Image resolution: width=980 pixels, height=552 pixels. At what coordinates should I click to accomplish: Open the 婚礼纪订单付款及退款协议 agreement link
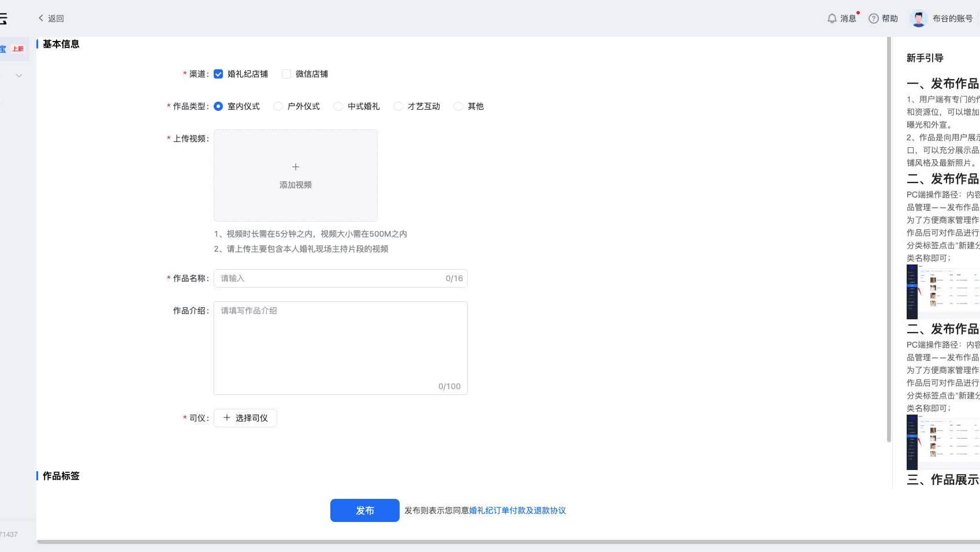click(517, 510)
